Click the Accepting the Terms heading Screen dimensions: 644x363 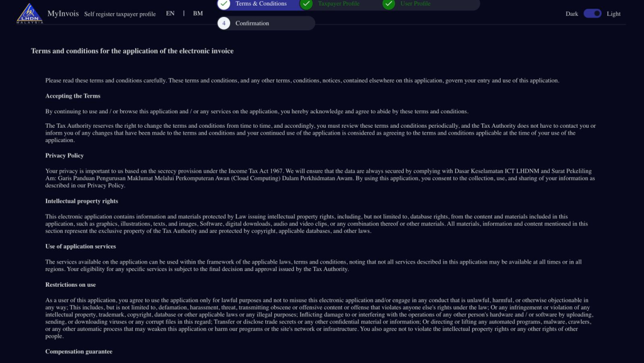(73, 96)
